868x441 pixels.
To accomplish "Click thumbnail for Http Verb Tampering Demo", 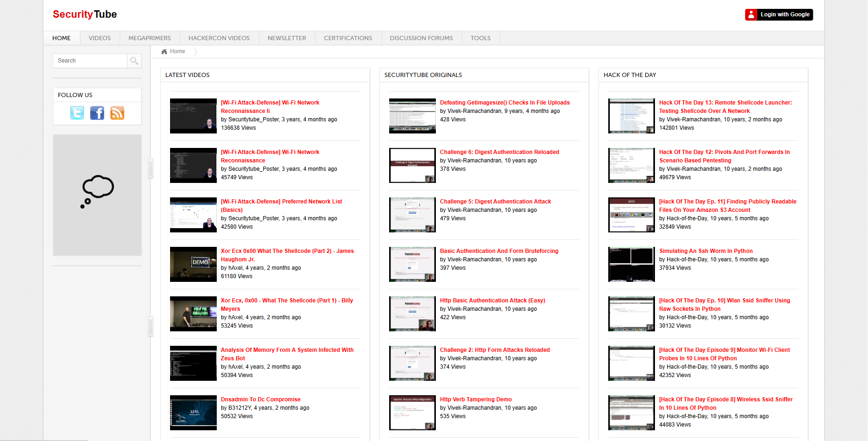I will pos(413,413).
